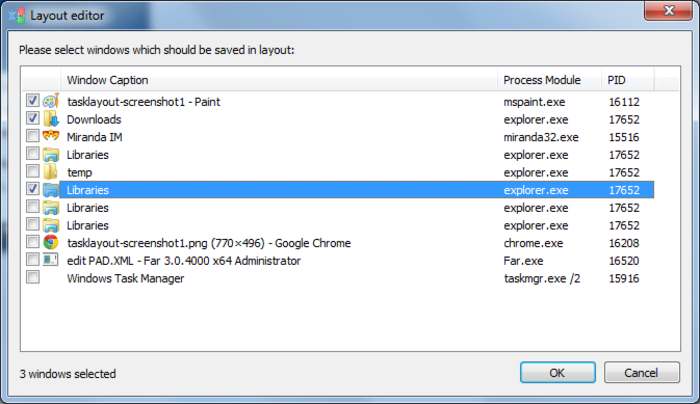Click the temp folder icon
Screen dimensions: 700x404
point(50,171)
